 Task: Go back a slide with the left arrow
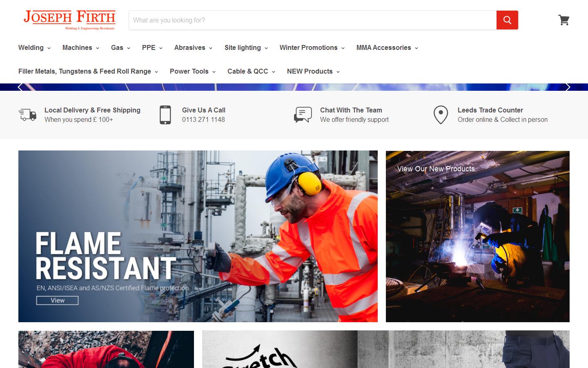pyautogui.click(x=20, y=87)
